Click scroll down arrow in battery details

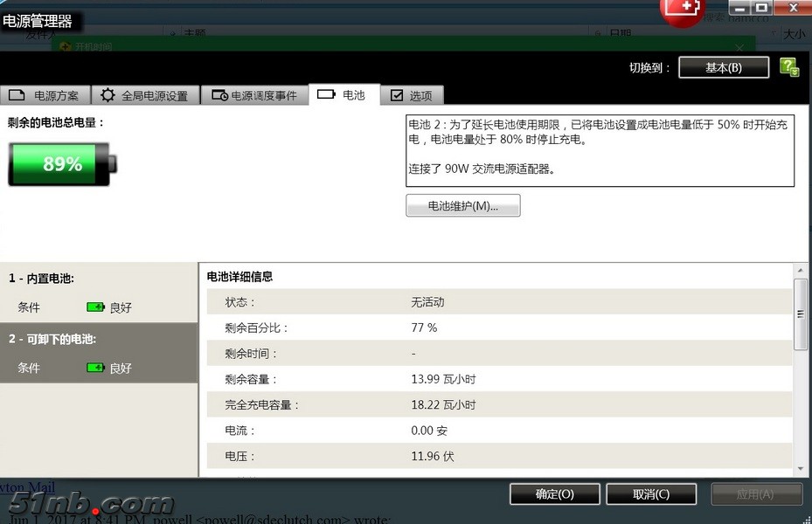(x=800, y=468)
